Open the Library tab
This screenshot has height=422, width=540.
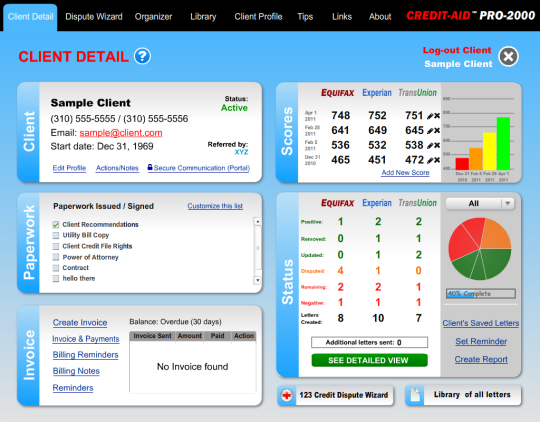[203, 17]
